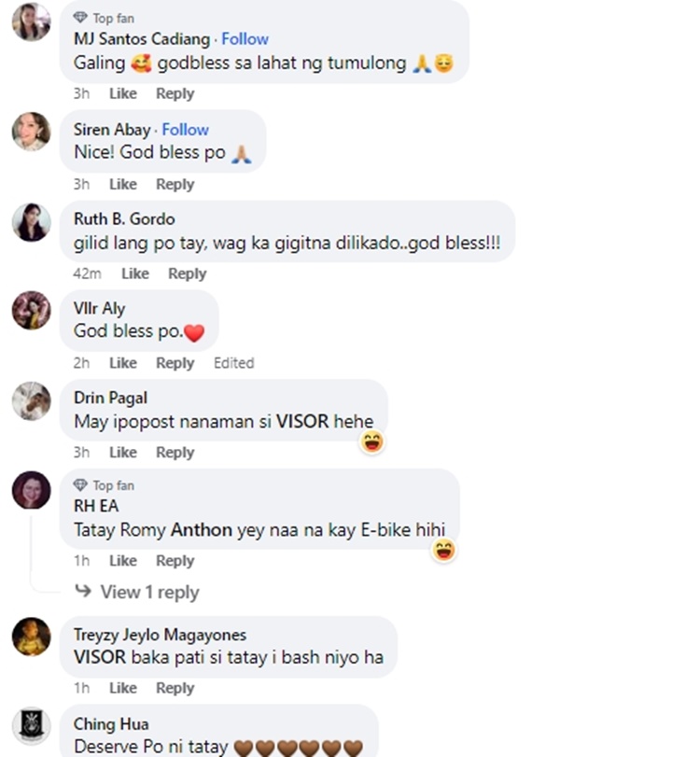Reply to Ruth B. Gordo's comment
Image resolution: width=700 pixels, height=757 pixels.
(187, 273)
